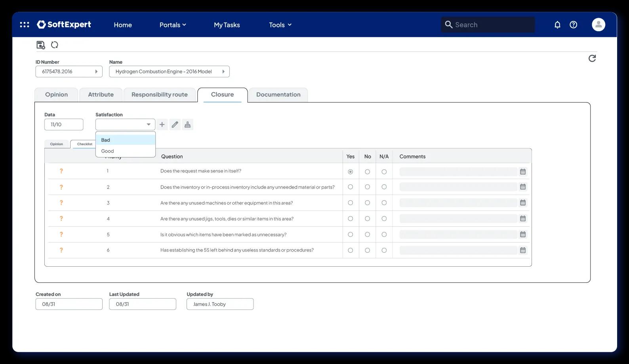Expand the Tools menu
This screenshot has width=629, height=364.
280,25
